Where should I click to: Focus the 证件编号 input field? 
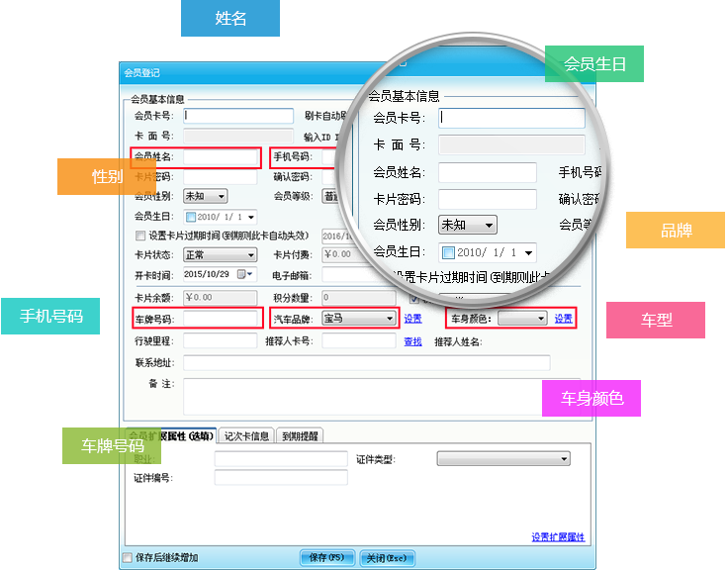(x=281, y=477)
